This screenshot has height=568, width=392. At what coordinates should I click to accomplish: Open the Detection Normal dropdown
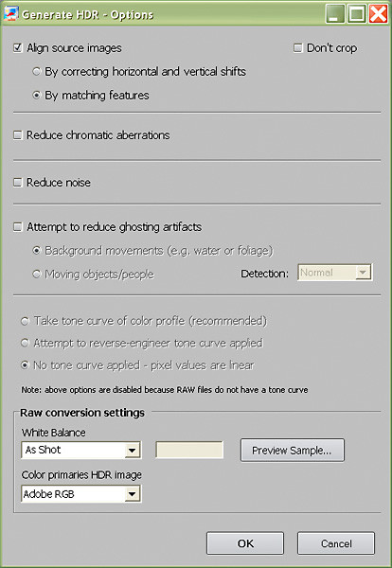click(334, 273)
